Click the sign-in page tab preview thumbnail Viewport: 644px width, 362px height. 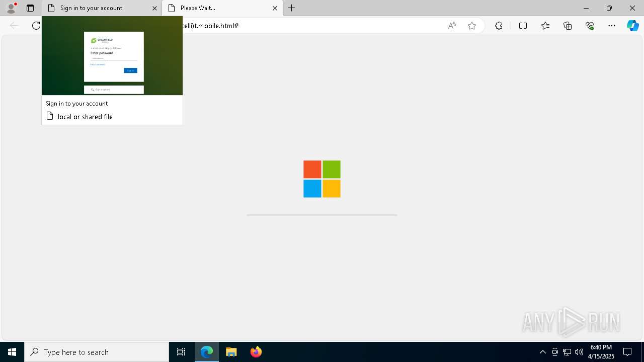pyautogui.click(x=112, y=55)
